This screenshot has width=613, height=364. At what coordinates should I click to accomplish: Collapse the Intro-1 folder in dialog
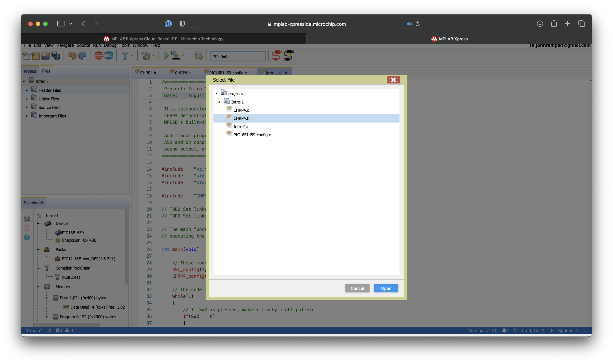[x=219, y=102]
